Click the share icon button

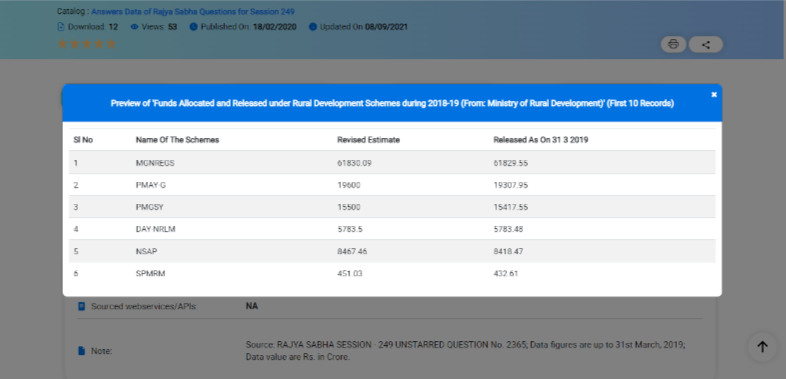click(x=706, y=44)
